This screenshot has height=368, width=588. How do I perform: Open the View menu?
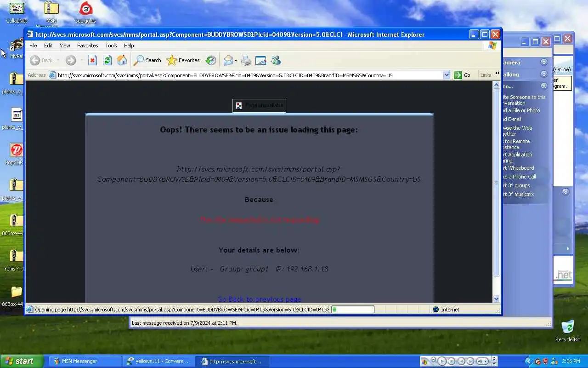[x=65, y=46]
